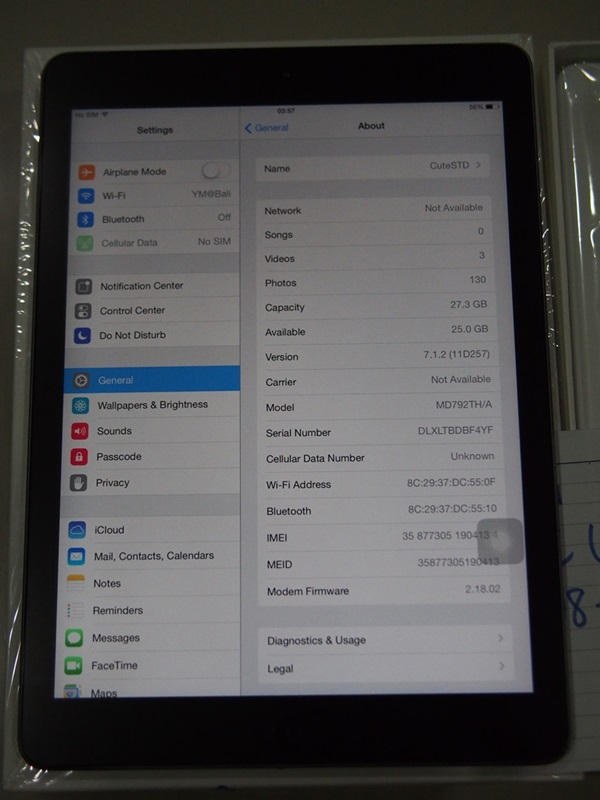This screenshot has height=800, width=600.
Task: Tap the Network row label
Action: [x=283, y=211]
